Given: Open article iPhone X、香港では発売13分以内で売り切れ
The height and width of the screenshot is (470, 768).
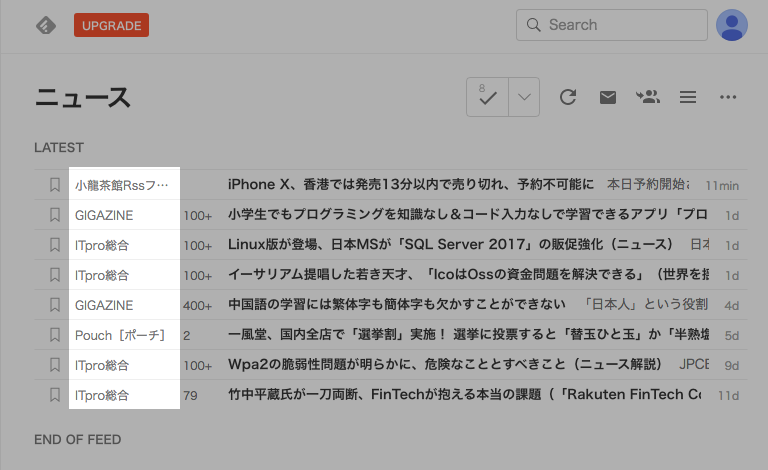Looking at the screenshot, I should tap(410, 185).
